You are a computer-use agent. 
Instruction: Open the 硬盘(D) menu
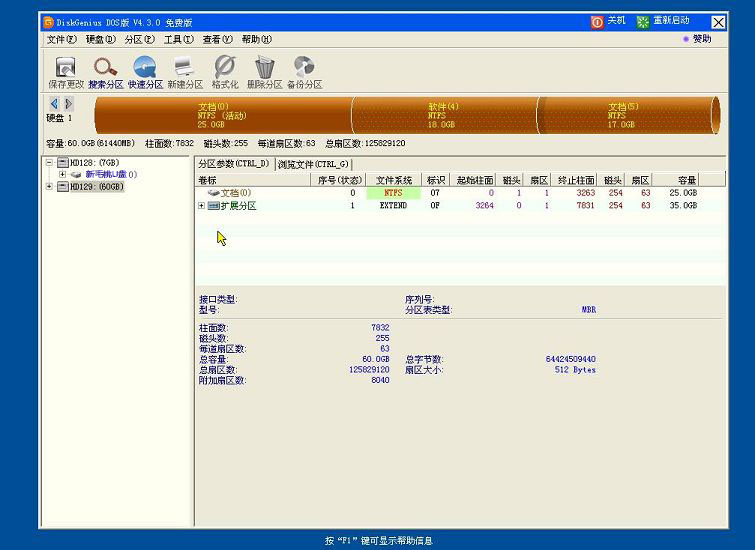(x=101, y=39)
